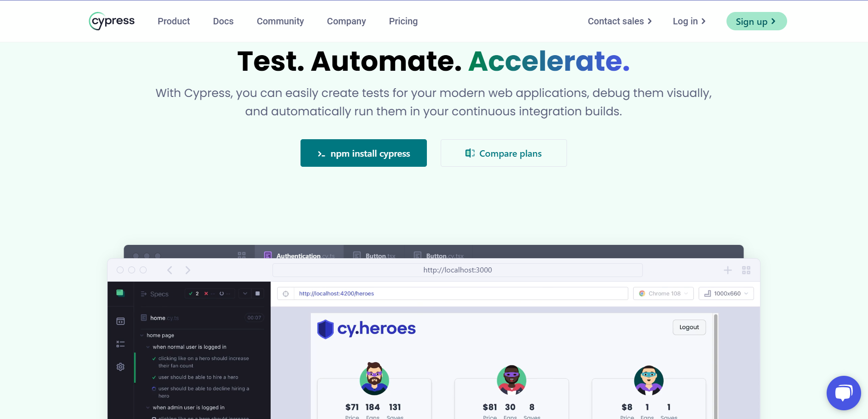Click the cy.heroes shield logo
The height and width of the screenshot is (419, 868).
pyautogui.click(x=325, y=329)
